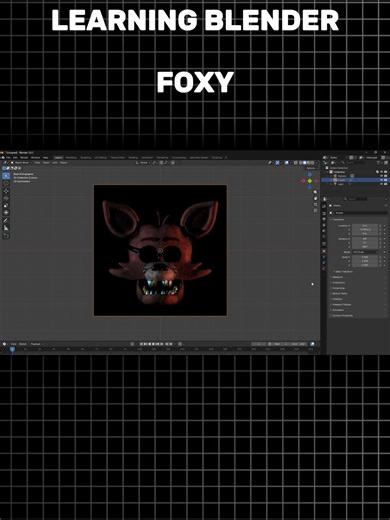Click the Scale X value field

coord(365,257)
